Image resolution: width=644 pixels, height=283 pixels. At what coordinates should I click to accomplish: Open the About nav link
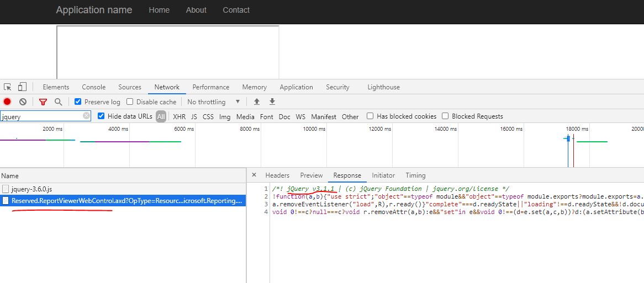tap(196, 10)
